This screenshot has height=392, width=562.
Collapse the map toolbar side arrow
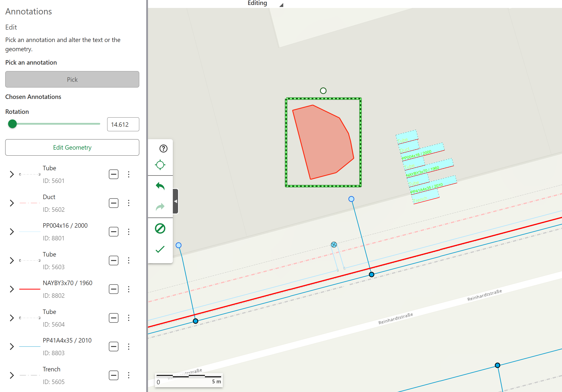click(x=176, y=201)
